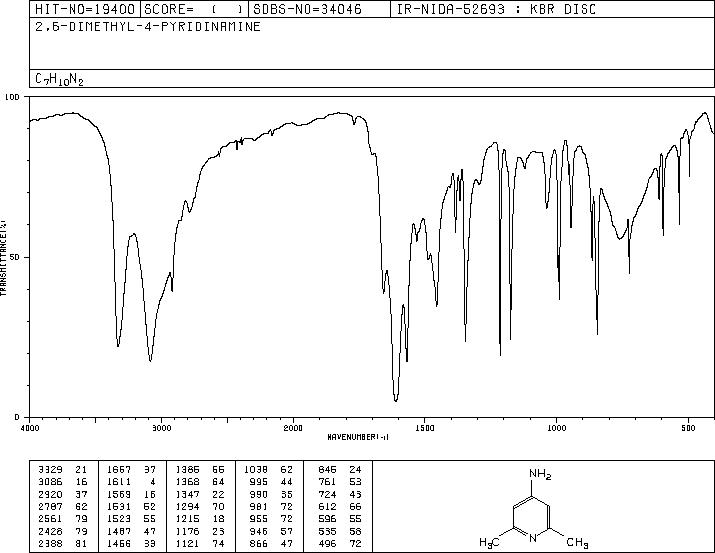715x553 pixels.
Task: Click the 2,6-DIMETHYL-4-PYRIDINAMINE compound name
Action: (148, 27)
